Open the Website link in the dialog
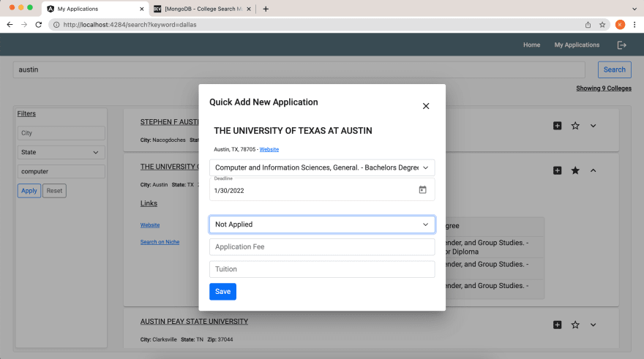Viewport: 644px width, 359px height. 269,150
